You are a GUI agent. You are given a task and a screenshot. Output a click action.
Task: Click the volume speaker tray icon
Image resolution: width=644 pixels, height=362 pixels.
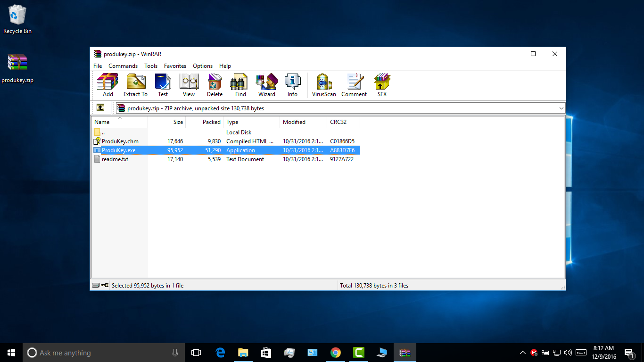pyautogui.click(x=568, y=353)
